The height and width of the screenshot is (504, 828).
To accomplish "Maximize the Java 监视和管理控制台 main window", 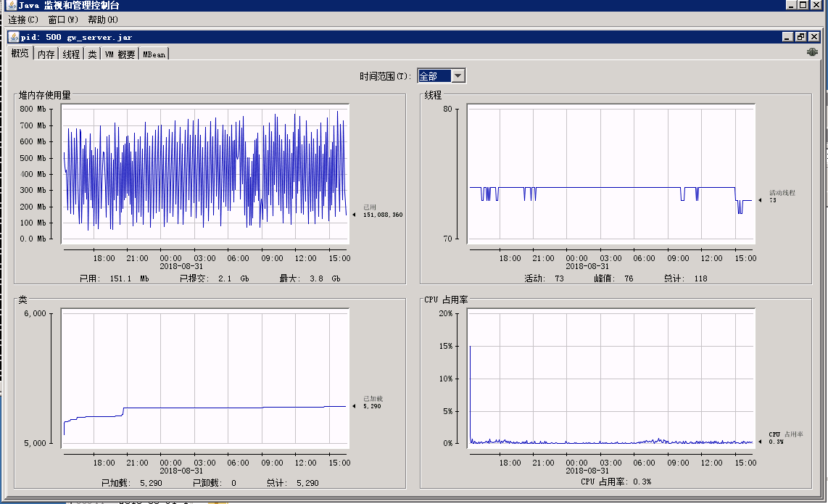I will click(803, 5).
